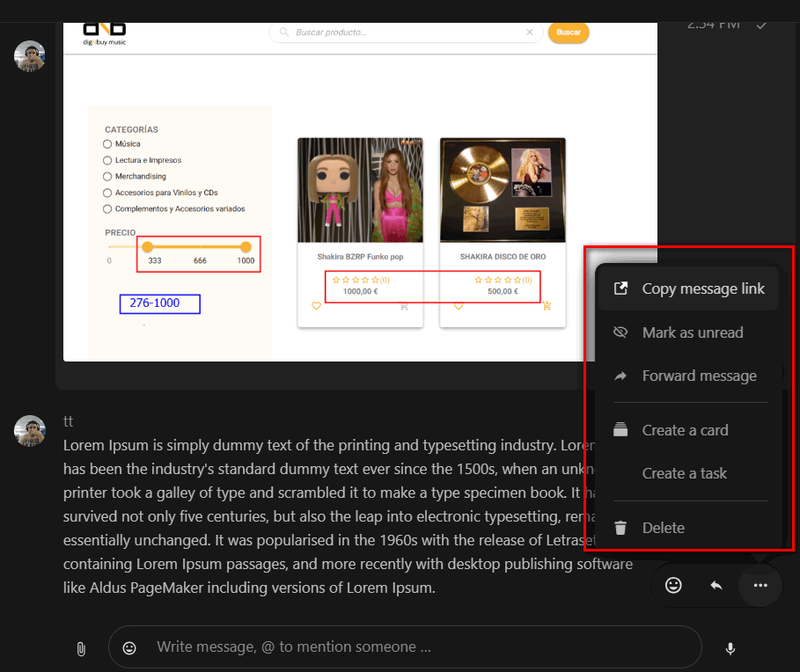Click the card stack icon beside Create a card
This screenshot has height=672, width=800.
point(620,430)
